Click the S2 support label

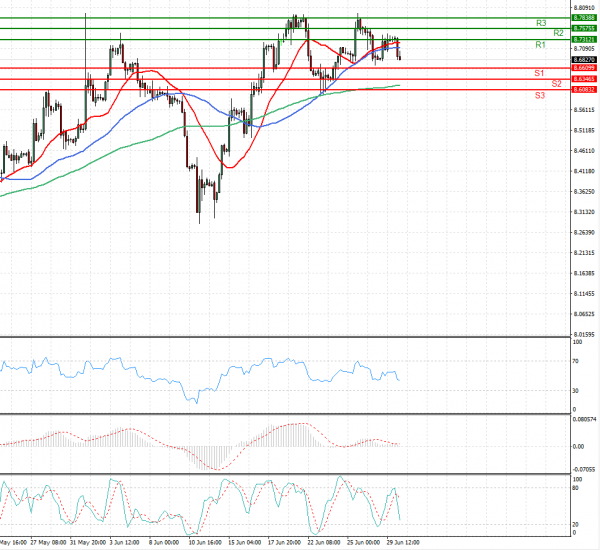coord(556,84)
